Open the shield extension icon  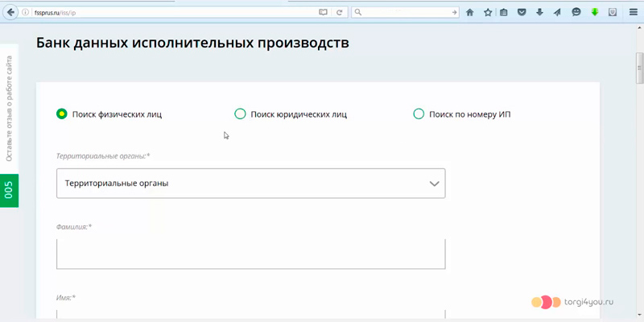(x=613, y=13)
